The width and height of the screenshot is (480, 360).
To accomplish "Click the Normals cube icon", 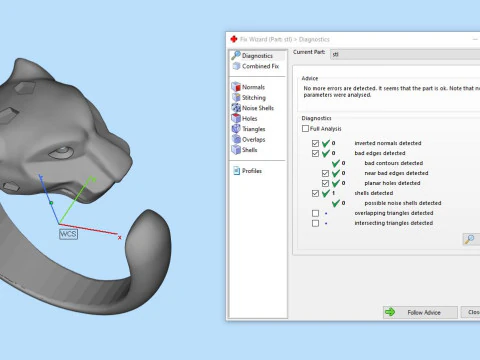I will (236, 87).
